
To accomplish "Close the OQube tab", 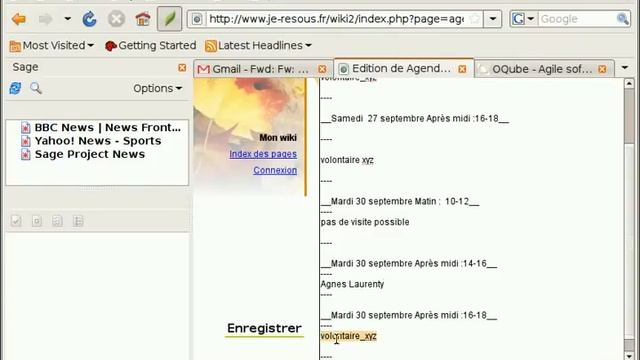I will tap(602, 69).
